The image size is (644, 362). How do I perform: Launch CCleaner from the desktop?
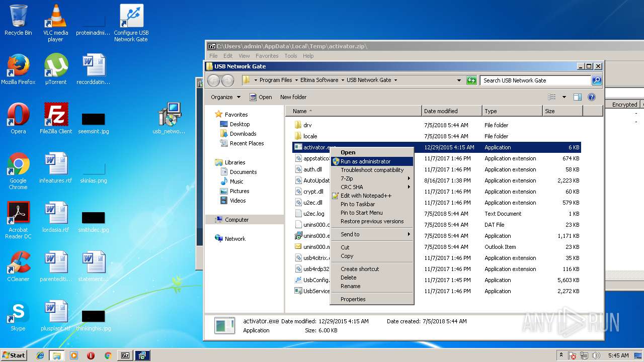point(18,266)
